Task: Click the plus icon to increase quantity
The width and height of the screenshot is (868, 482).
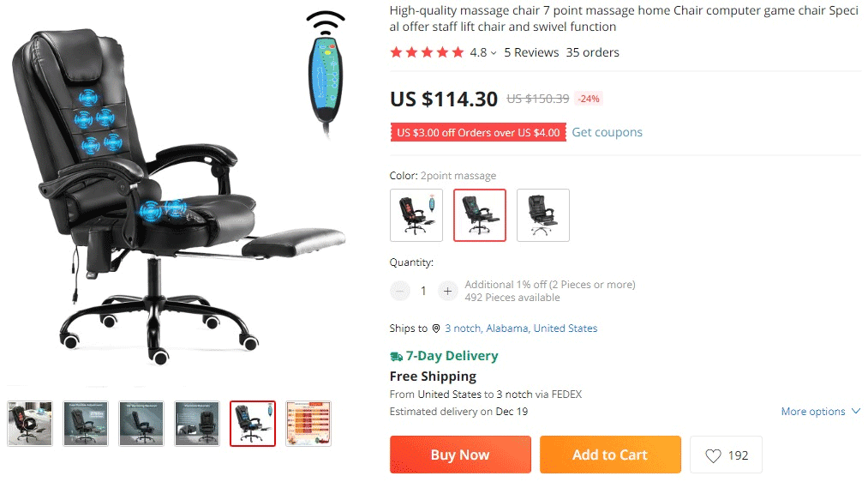Action: pos(447,291)
